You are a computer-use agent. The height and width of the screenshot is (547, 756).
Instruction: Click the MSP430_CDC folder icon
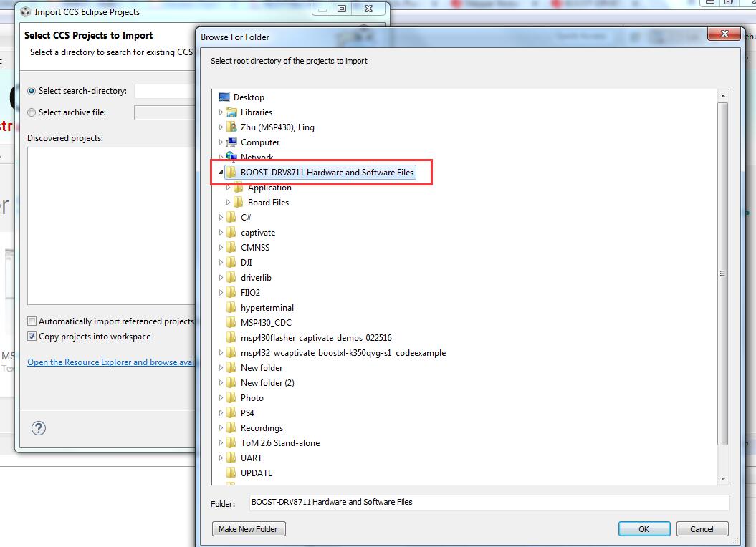click(231, 322)
